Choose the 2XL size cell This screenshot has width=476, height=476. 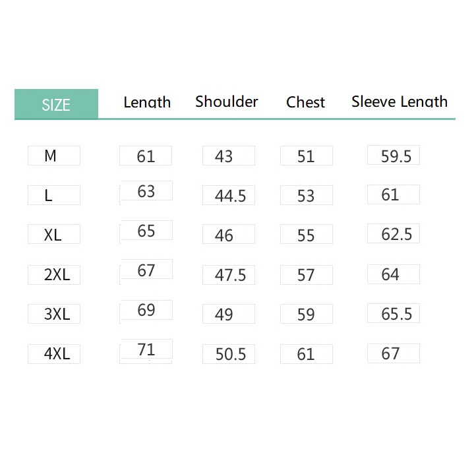click(x=54, y=275)
